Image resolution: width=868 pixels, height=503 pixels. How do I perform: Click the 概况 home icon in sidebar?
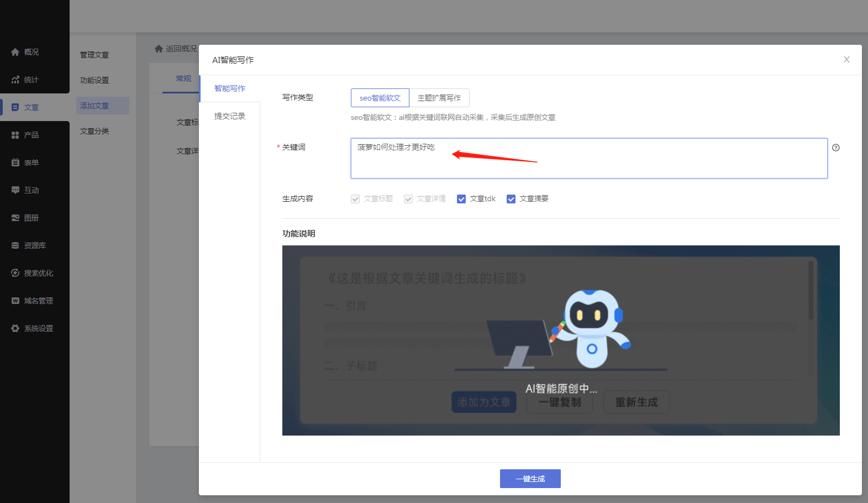(x=15, y=52)
